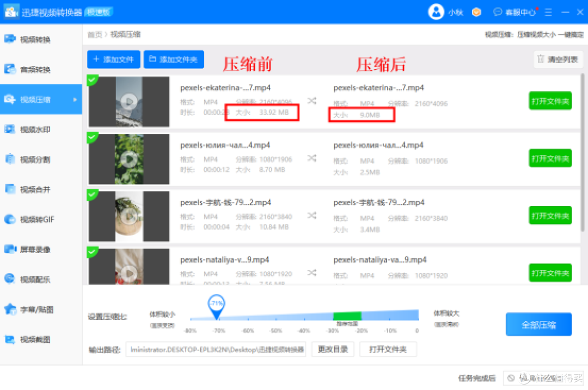This screenshot has width=588, height=390.
Task: Click the 任务完成后 label
Action: click(x=476, y=379)
